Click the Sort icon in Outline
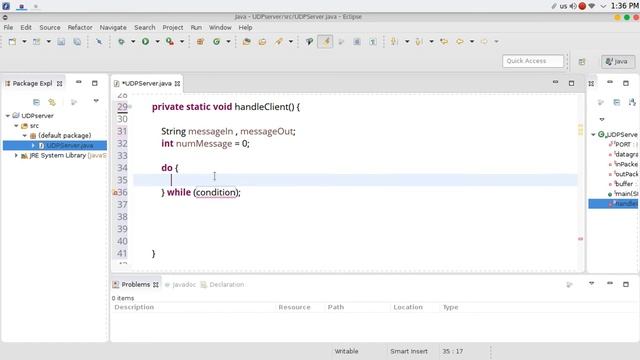The height and width of the screenshot is (360, 640). (632, 102)
